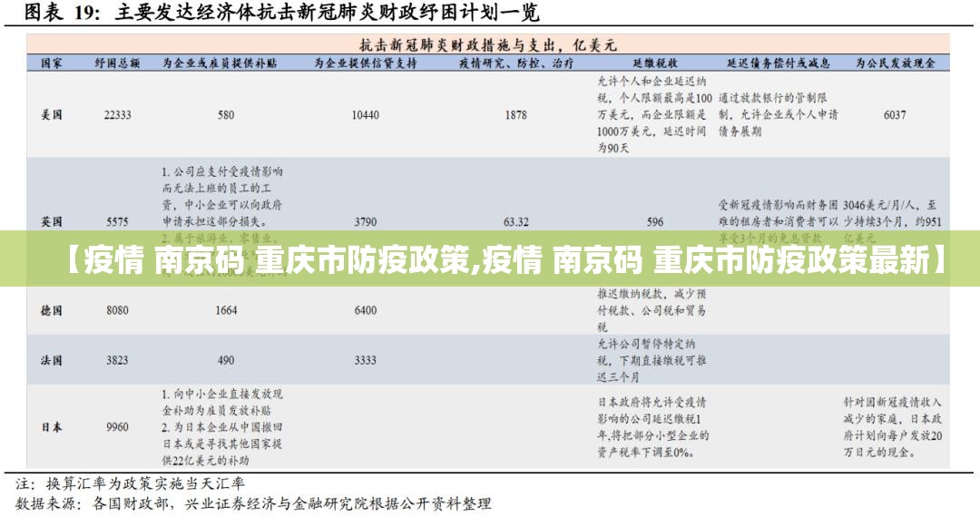The width and height of the screenshot is (980, 517).
Task: Select the 日本 row label
Action: [x=51, y=427]
